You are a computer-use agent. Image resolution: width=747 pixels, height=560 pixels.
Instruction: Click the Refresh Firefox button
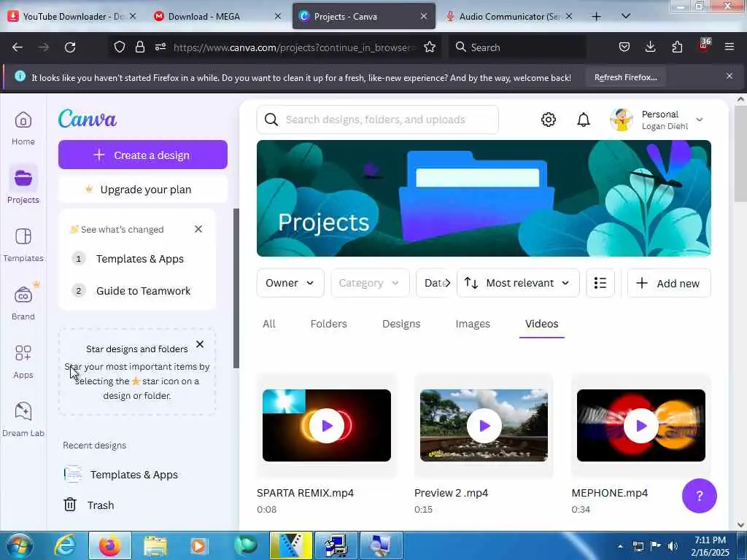625,77
